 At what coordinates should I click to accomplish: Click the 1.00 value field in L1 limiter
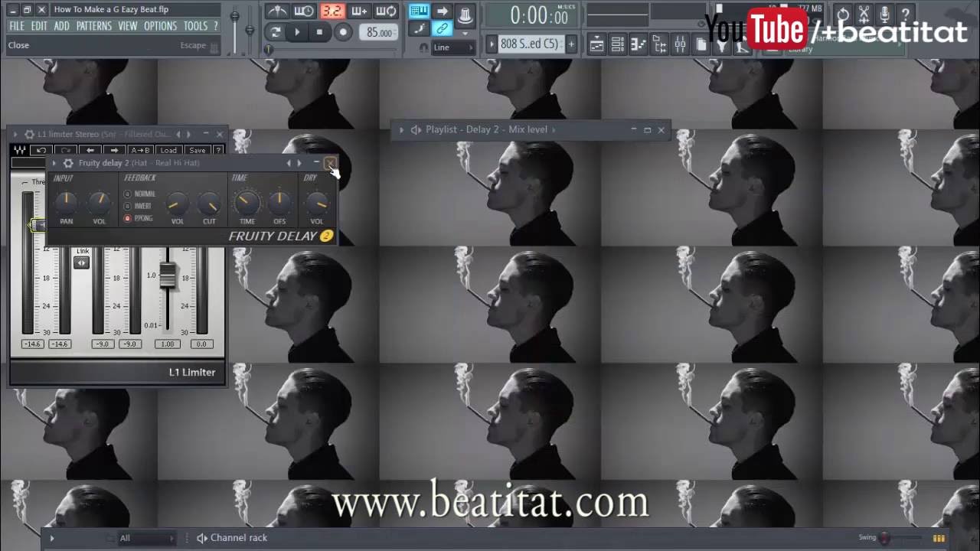coord(167,344)
